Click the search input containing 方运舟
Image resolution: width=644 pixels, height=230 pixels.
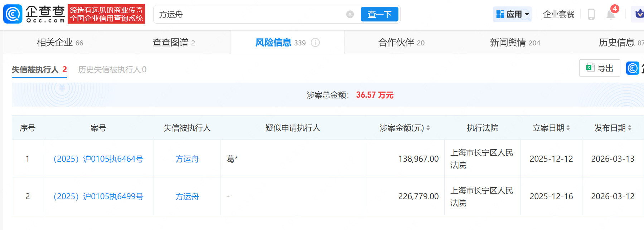click(x=251, y=14)
